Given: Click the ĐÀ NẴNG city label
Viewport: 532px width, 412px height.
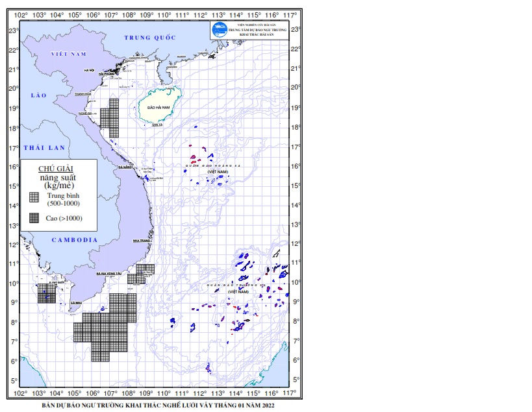Looking at the screenshot, I should point(125,167).
